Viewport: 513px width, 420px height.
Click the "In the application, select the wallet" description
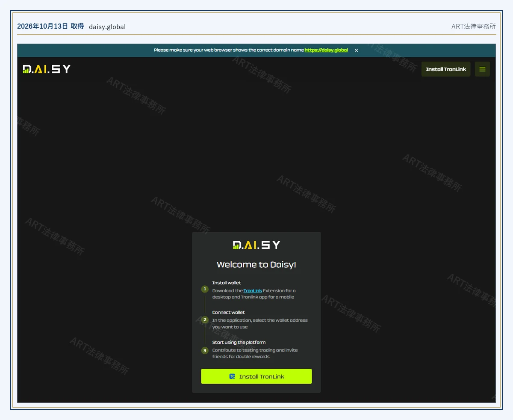(260, 323)
